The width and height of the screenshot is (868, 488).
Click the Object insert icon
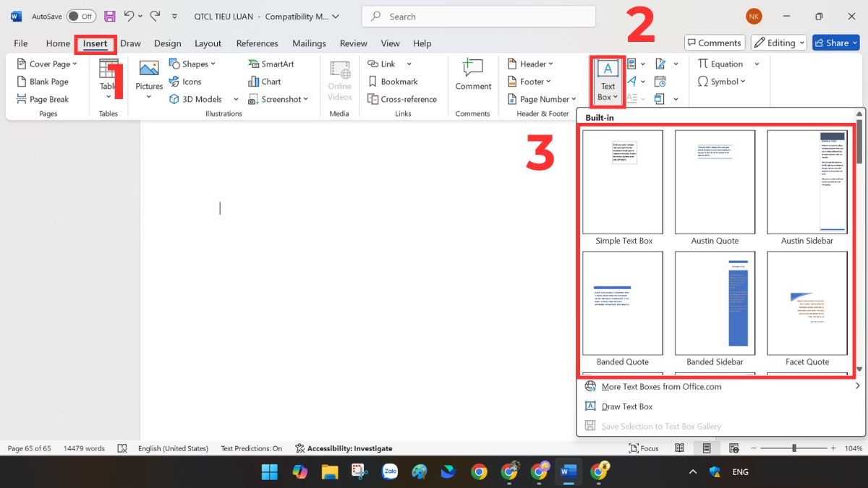tap(660, 99)
